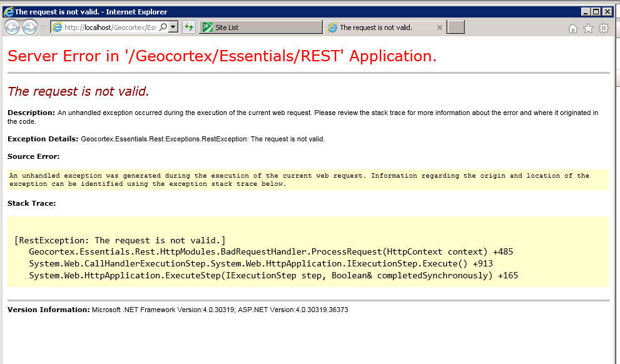
Task: Open Favorites star icon
Action: (588, 28)
